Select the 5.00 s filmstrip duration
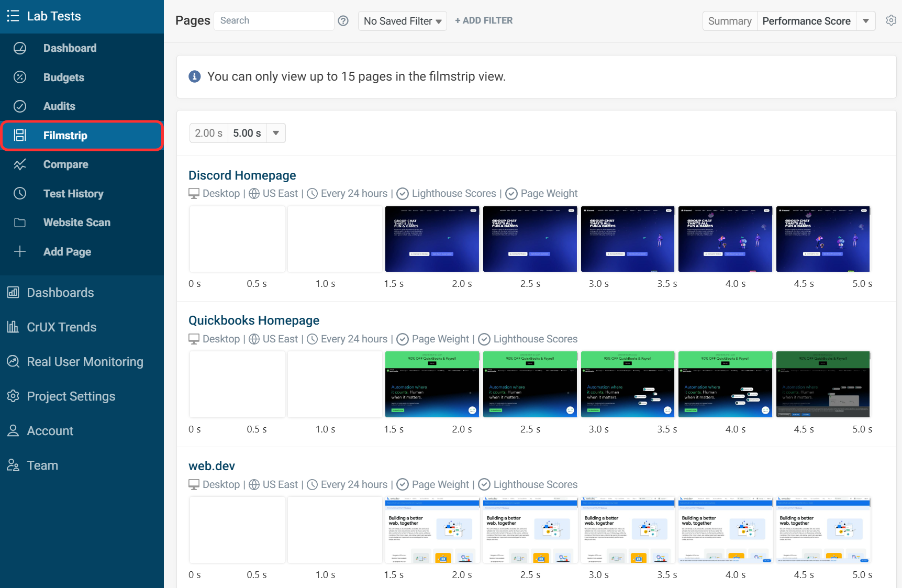 coord(247,133)
